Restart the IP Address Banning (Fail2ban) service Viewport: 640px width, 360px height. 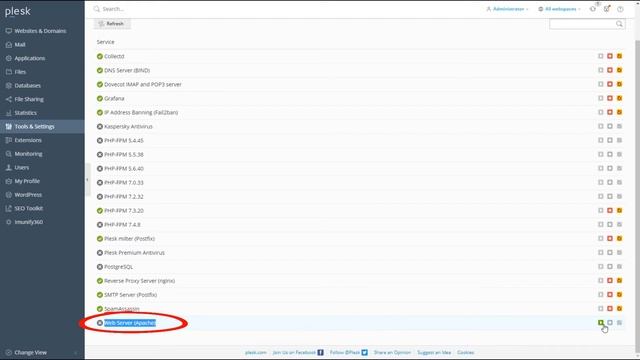pos(619,112)
